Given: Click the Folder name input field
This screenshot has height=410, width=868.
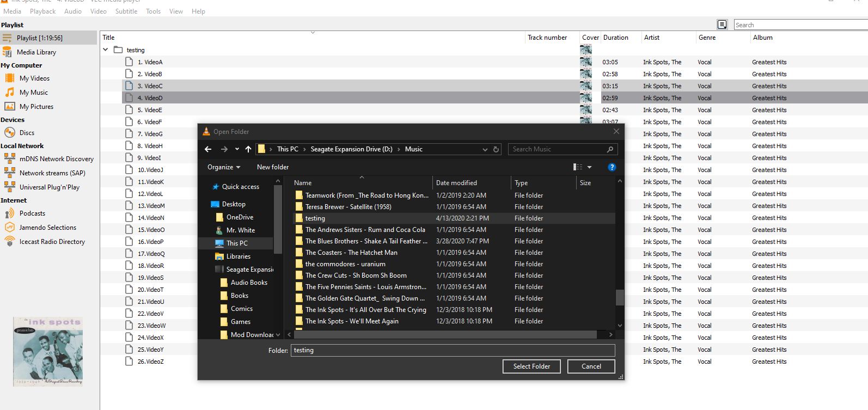Looking at the screenshot, I should pos(453,351).
